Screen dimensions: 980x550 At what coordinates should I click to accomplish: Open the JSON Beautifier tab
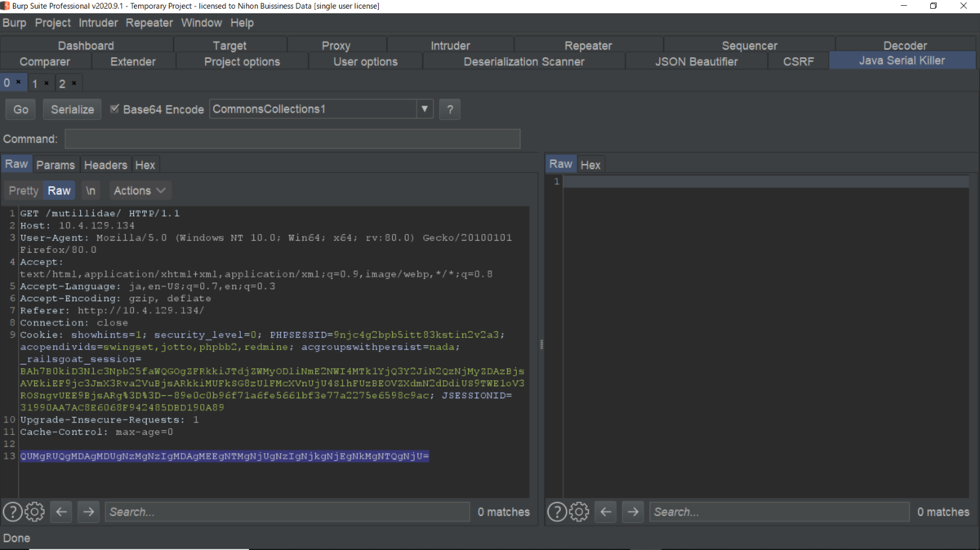pyautogui.click(x=697, y=61)
